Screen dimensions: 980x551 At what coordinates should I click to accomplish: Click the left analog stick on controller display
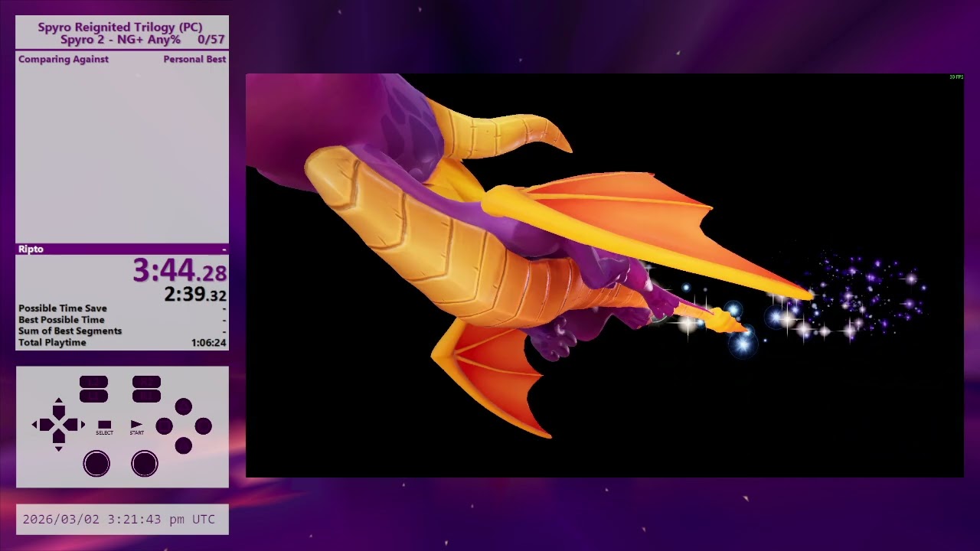[x=96, y=464]
